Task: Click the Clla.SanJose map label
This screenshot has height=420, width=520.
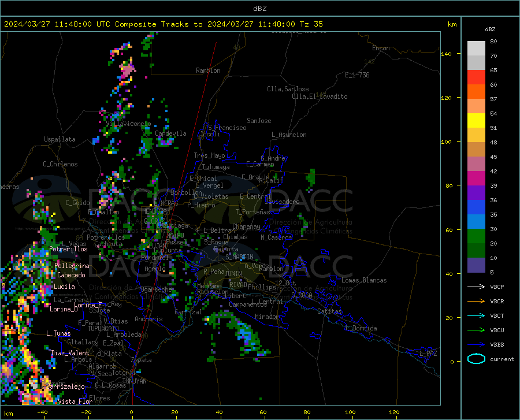Action: tap(288, 89)
